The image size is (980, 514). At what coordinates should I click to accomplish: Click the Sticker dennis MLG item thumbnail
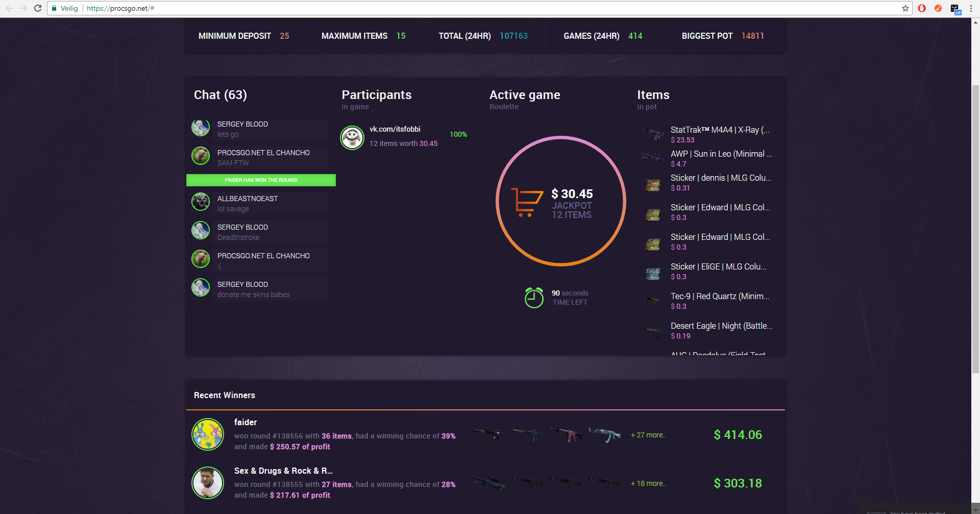click(x=653, y=185)
